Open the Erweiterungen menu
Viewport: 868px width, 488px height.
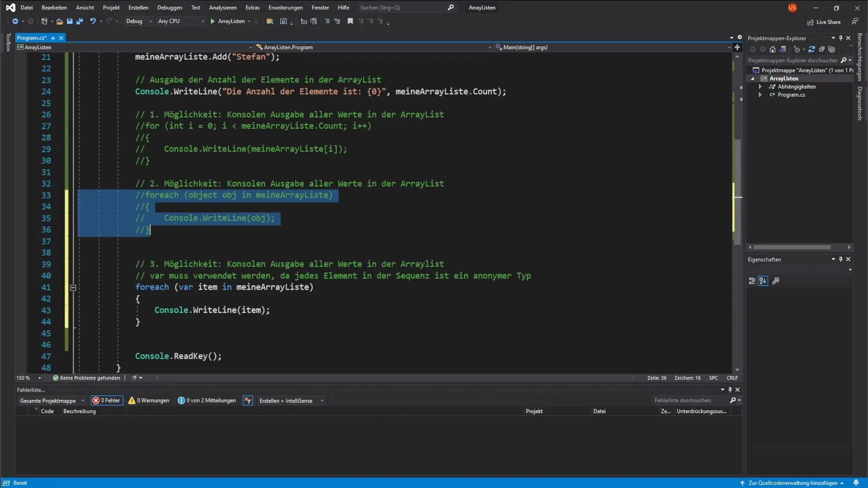point(285,8)
